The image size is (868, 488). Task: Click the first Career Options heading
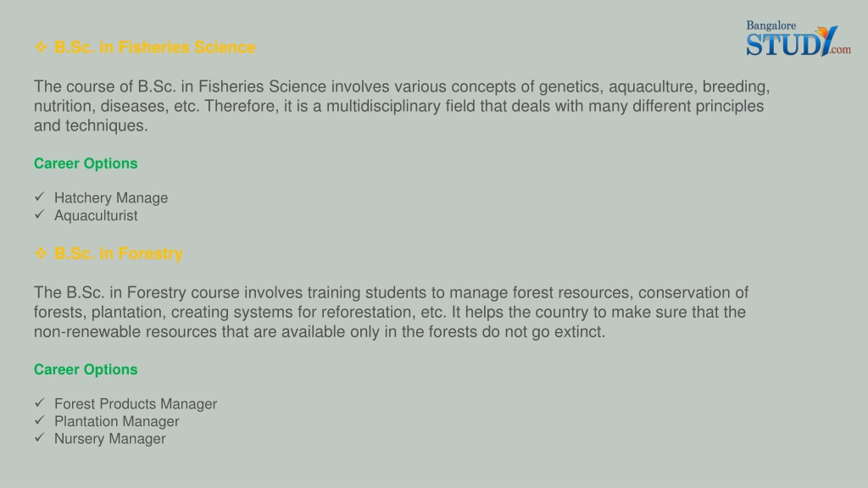pos(86,164)
